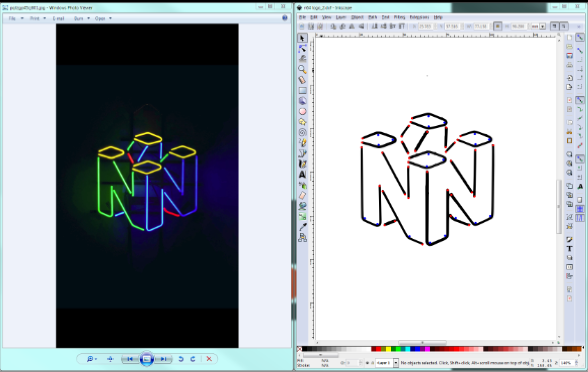
Task: Pick the Rectangle tool in Inkscape toolbox
Action: [x=303, y=90]
